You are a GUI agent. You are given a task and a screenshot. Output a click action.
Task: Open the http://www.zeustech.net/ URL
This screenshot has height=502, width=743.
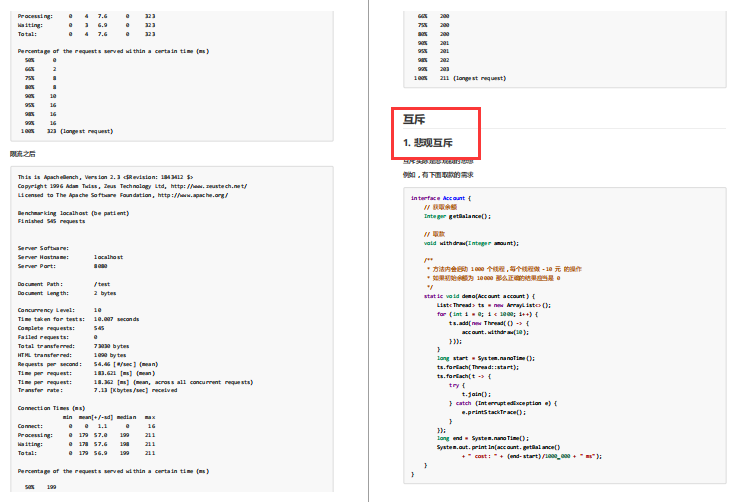[208, 186]
